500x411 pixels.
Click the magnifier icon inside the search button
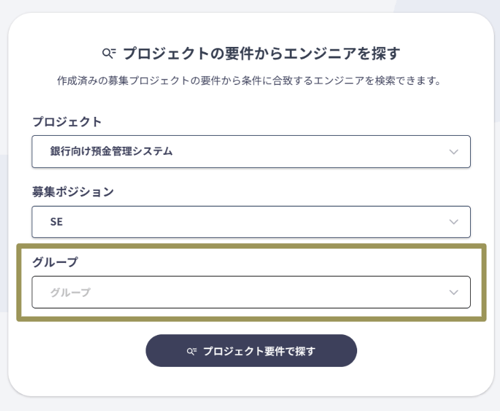click(x=191, y=351)
